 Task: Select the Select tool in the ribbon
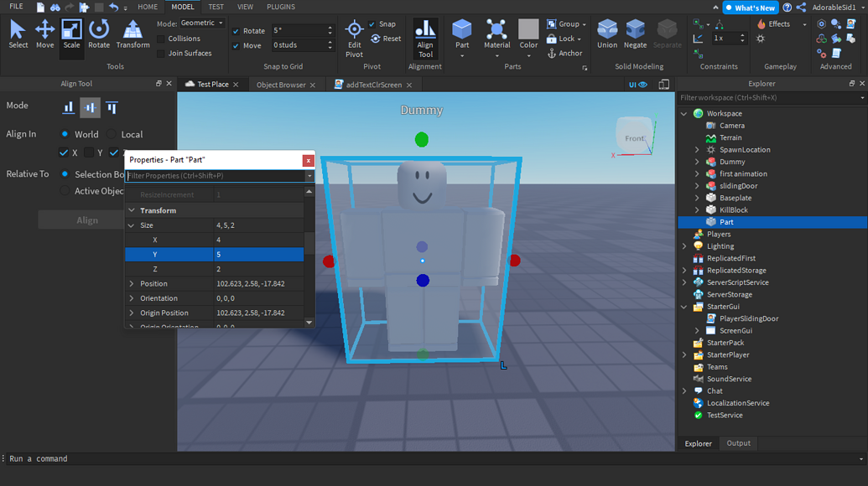pyautogui.click(x=18, y=35)
